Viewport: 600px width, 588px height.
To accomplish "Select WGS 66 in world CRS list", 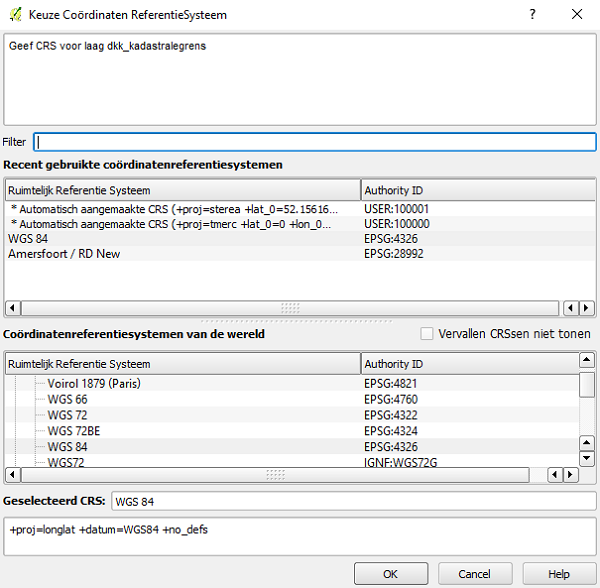I will [68, 399].
